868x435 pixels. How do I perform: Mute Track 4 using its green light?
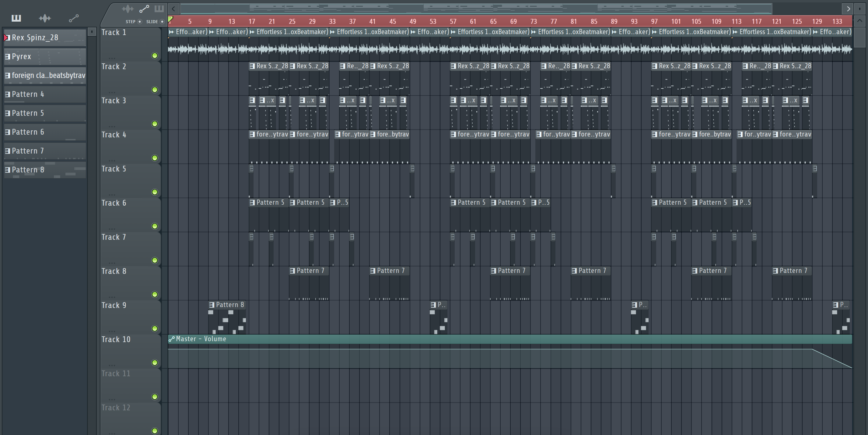(x=155, y=158)
